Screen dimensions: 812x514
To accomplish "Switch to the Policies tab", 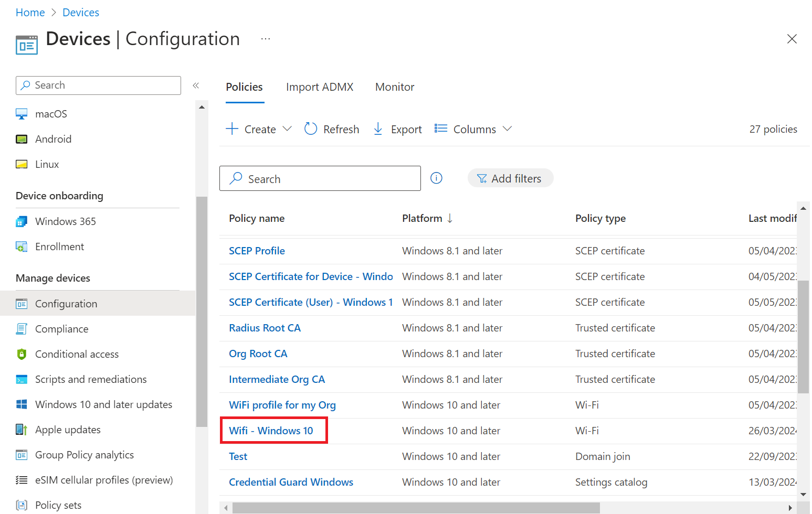I will tap(245, 87).
